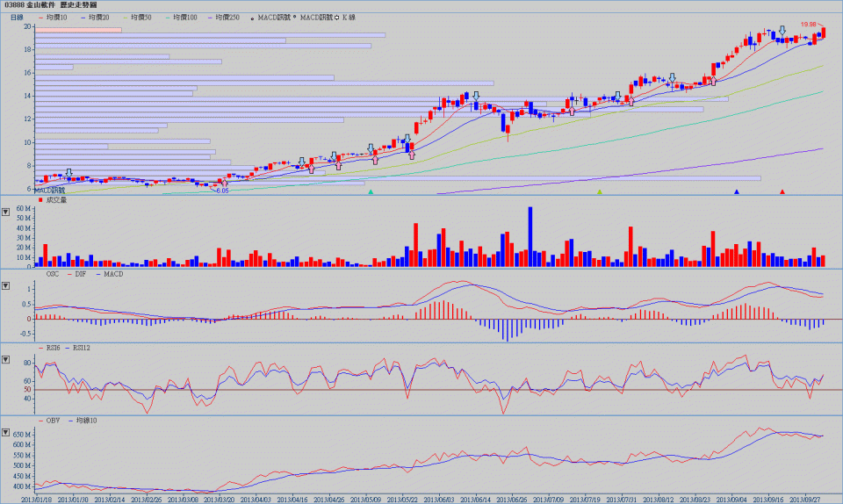Click the green triangle marker on the price axis
This screenshot has height=504, width=843.
[x=371, y=191]
